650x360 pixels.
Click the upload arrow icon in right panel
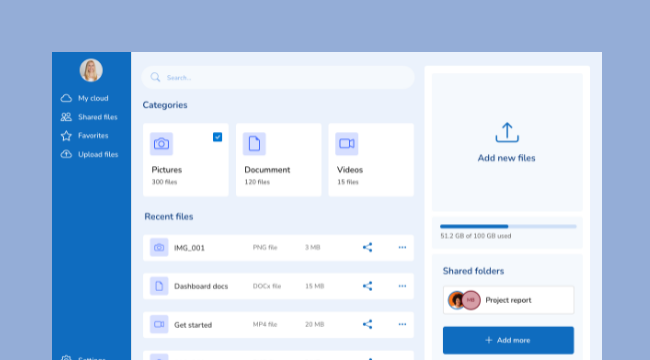coord(507,132)
